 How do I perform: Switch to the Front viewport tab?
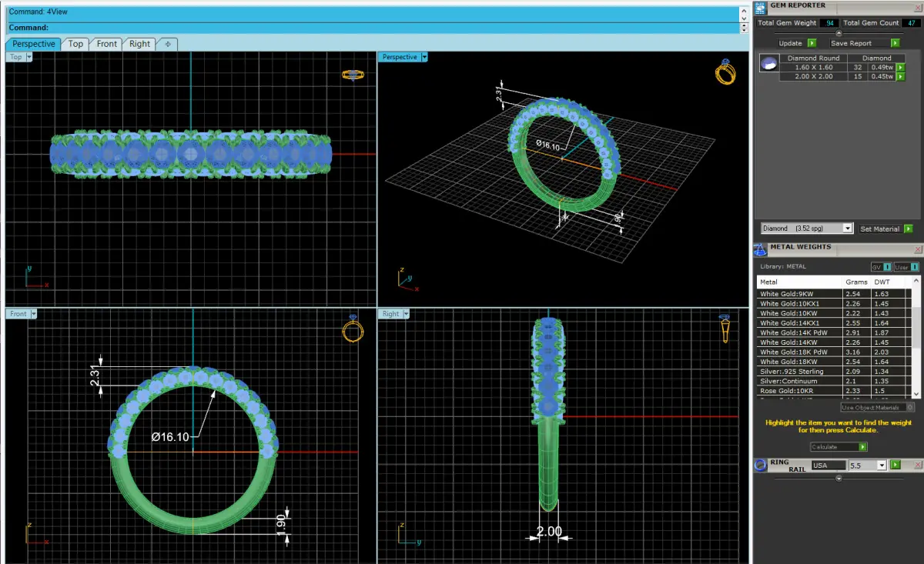107,44
